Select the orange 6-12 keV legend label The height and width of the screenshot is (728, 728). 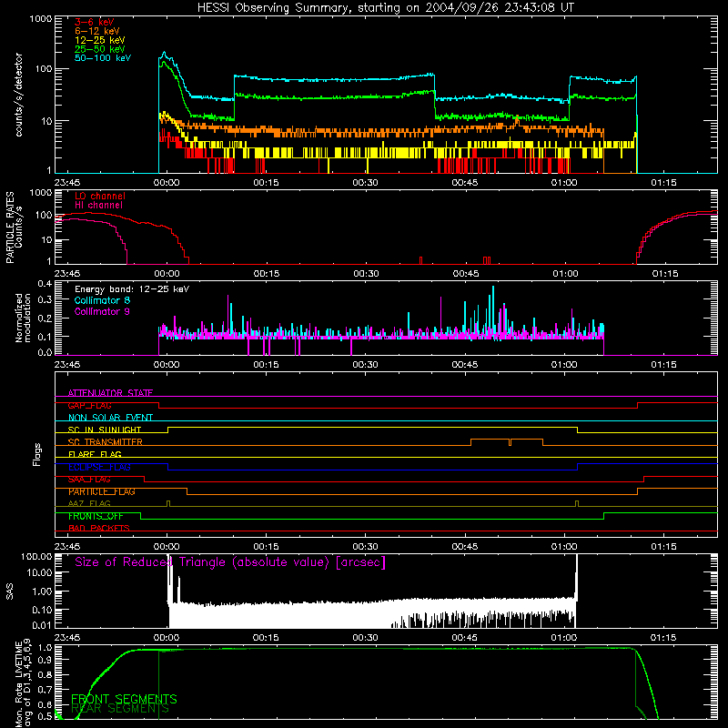(97, 31)
